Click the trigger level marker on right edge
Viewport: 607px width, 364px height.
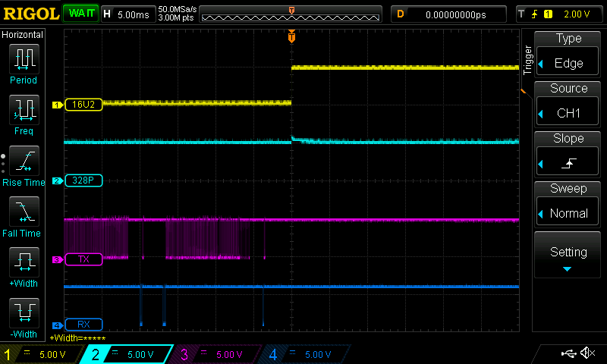[523, 92]
